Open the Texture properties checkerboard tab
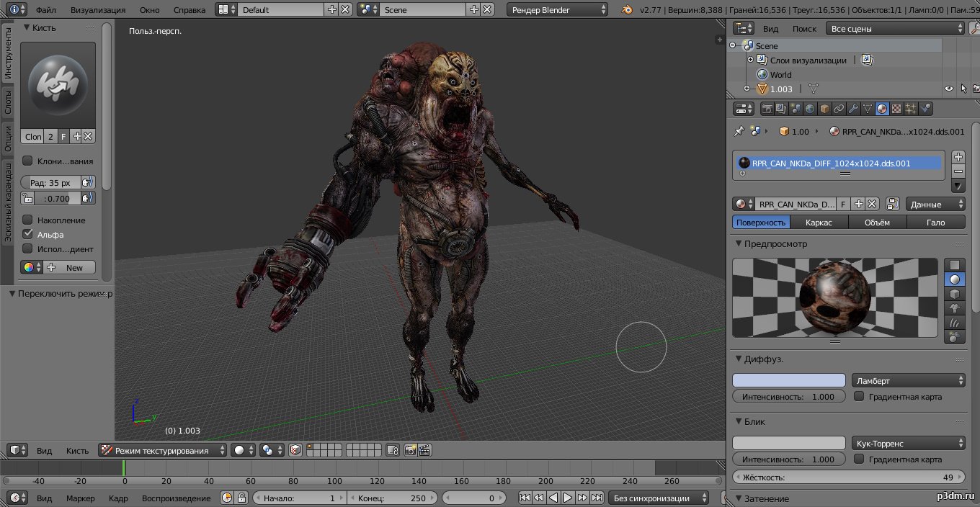980x507 pixels. coord(896,109)
